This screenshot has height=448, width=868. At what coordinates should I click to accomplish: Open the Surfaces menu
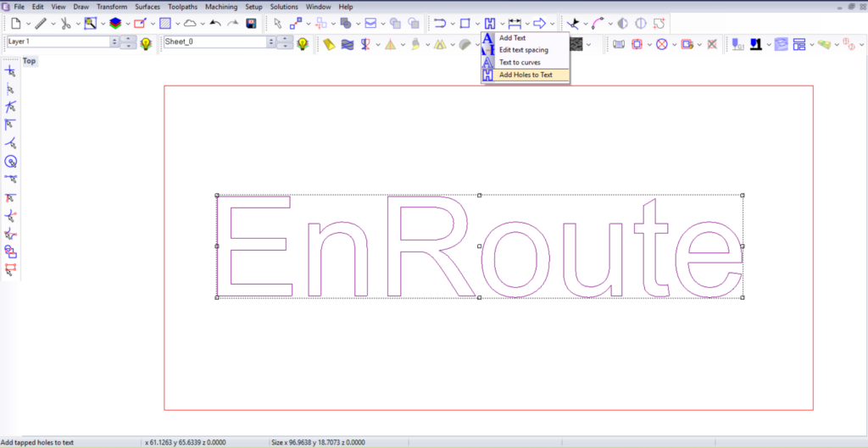[147, 7]
